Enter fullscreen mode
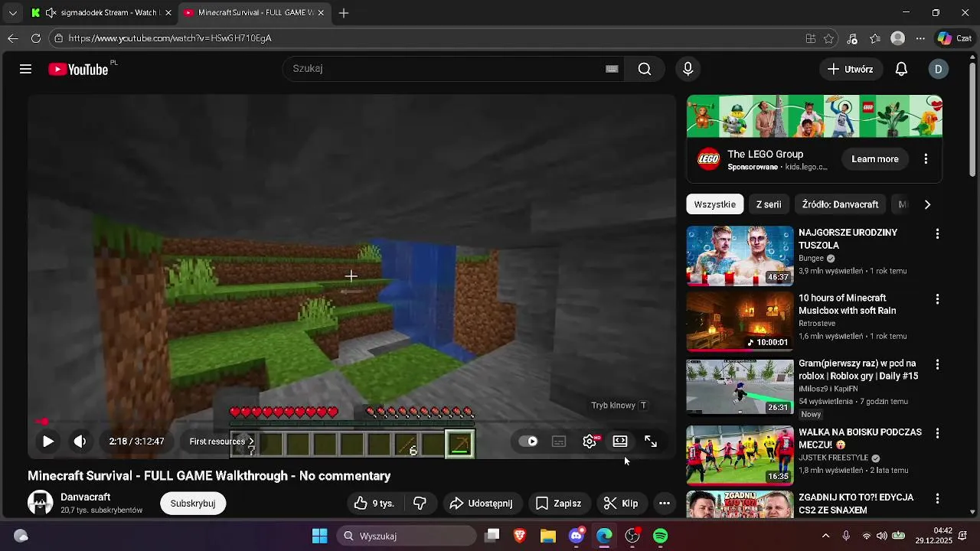Screen dimensions: 980x551 pyautogui.click(x=651, y=442)
